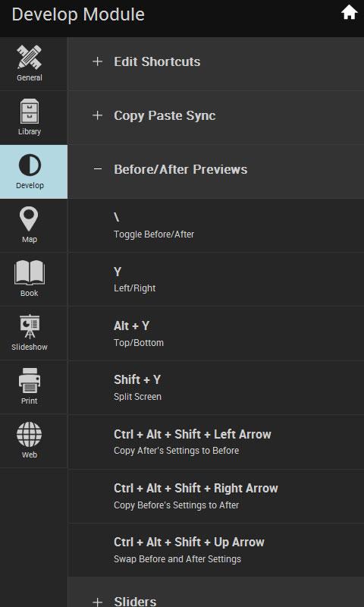Image resolution: width=364 pixels, height=607 pixels.
Task: Open the Map pin icon
Action: 29,219
